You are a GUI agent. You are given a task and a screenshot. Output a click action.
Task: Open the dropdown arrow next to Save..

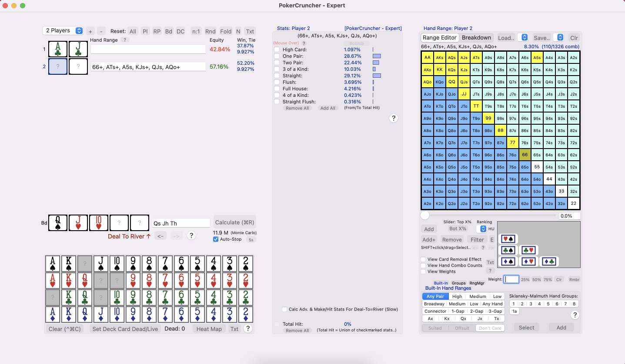pos(560,37)
